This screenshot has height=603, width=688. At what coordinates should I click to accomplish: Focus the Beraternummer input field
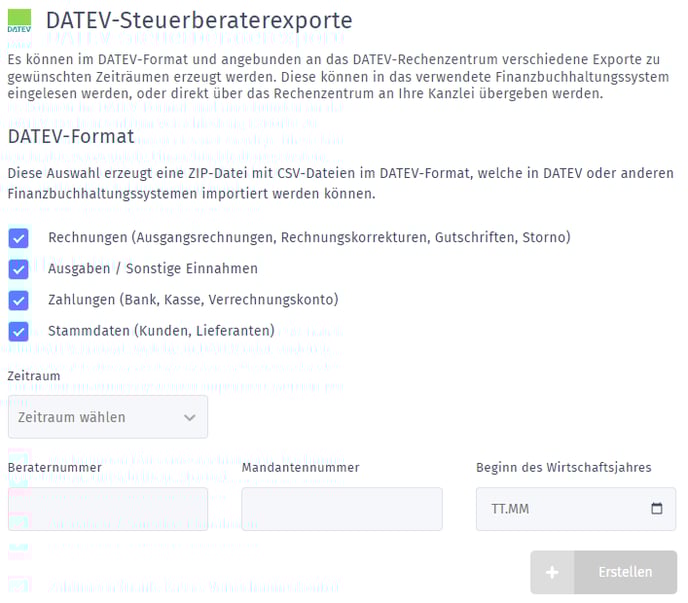tap(108, 509)
